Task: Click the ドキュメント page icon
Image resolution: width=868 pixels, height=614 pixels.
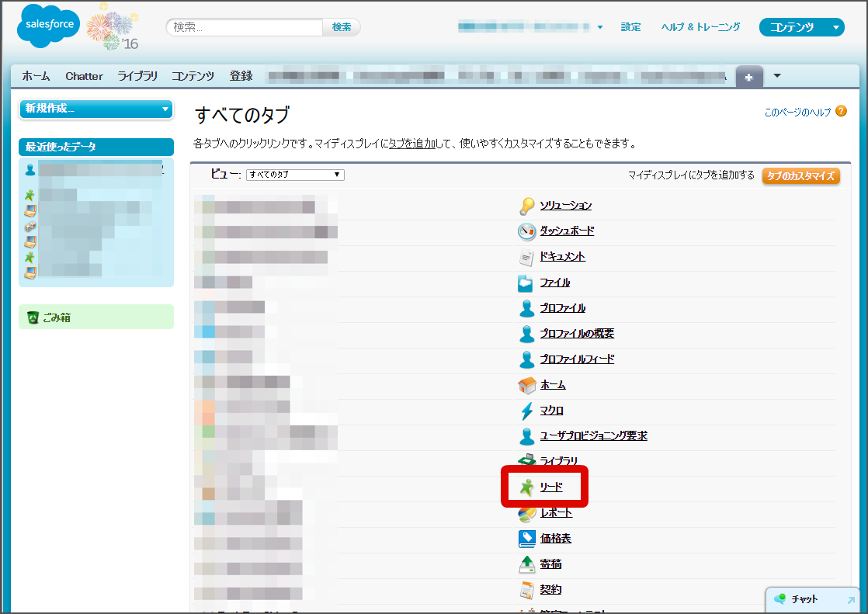Action: tap(527, 256)
